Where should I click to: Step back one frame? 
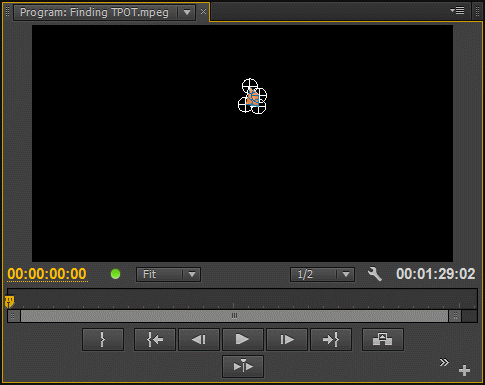[199, 339]
